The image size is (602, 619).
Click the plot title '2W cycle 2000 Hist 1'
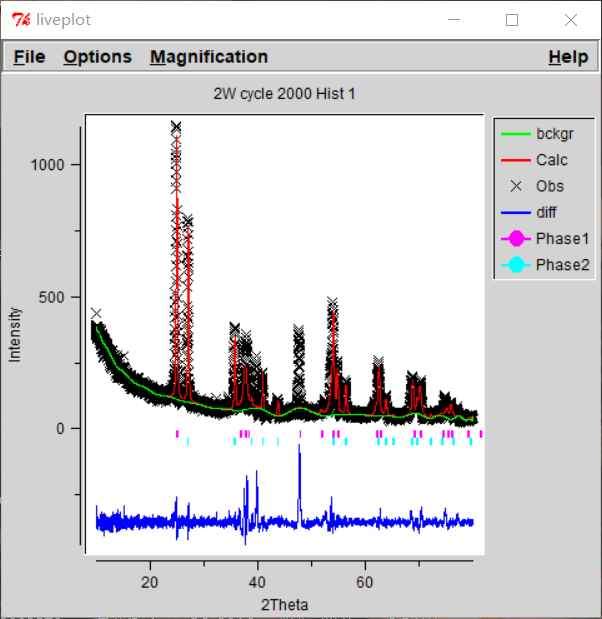click(x=284, y=94)
